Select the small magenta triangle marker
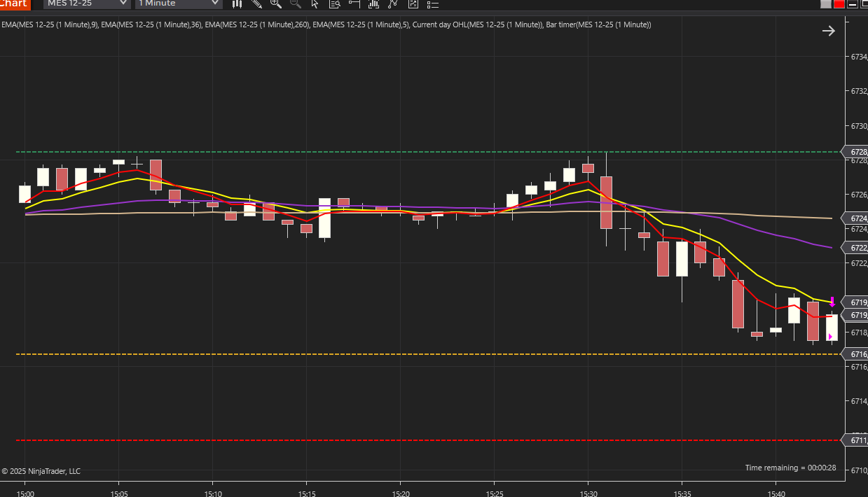Image resolution: width=868 pixels, height=497 pixels. [x=830, y=337]
